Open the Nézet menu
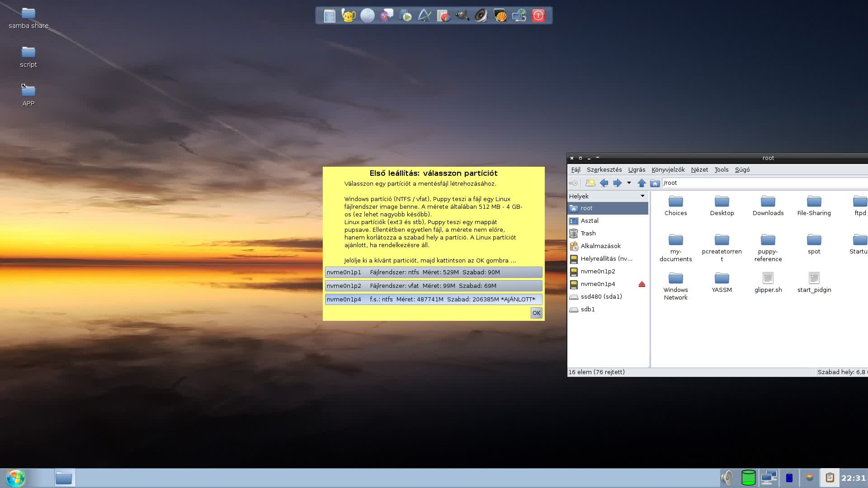 (x=699, y=170)
